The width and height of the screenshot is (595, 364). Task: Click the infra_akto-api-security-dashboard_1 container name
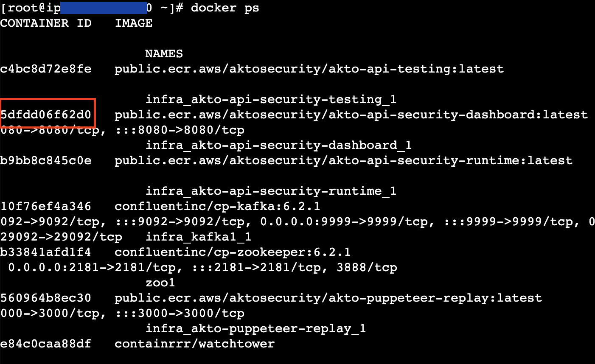278,146
